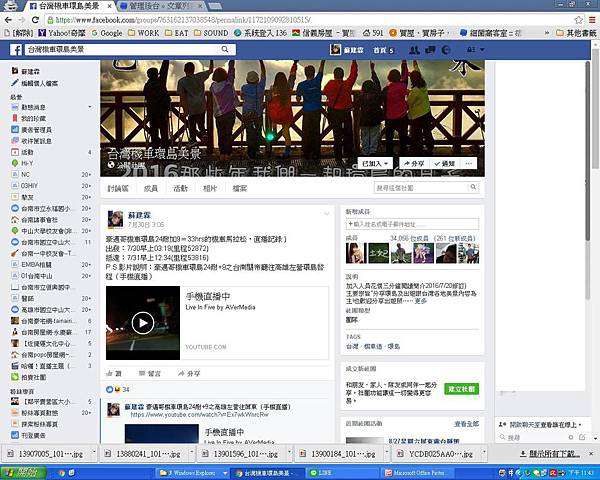Open the 查看全部 link
The height and width of the screenshot is (480, 600).
466,424
